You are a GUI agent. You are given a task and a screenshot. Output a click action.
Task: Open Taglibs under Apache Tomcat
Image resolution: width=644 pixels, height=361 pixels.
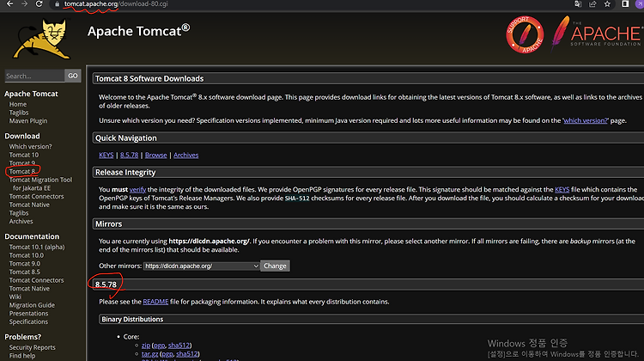[x=19, y=113]
